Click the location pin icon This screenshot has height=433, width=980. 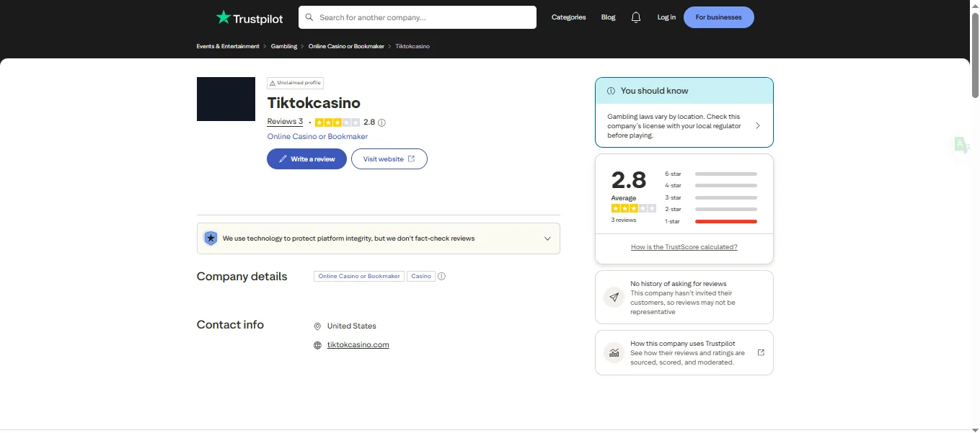[317, 326]
